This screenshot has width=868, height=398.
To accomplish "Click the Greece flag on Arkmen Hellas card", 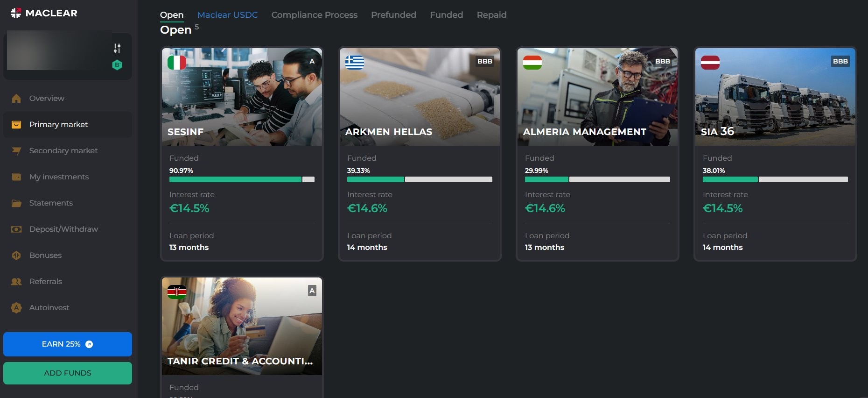I will point(355,63).
